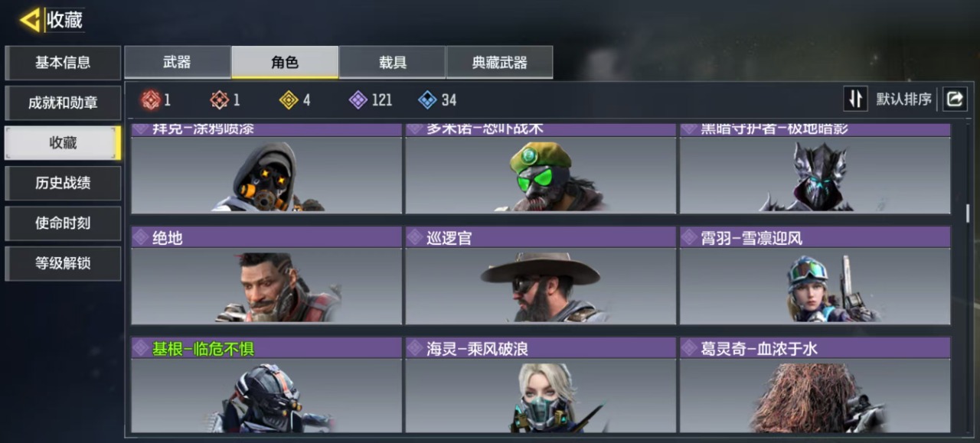980x443 pixels.
Task: Toggle sort order arrows icon
Action: (x=855, y=99)
